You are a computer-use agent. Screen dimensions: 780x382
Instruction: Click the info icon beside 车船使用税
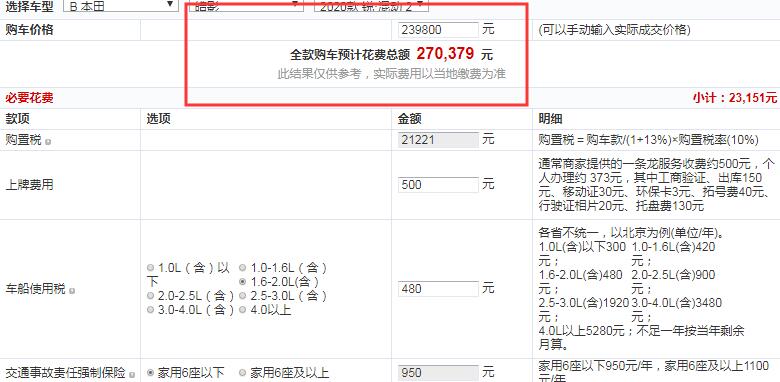pos(72,290)
